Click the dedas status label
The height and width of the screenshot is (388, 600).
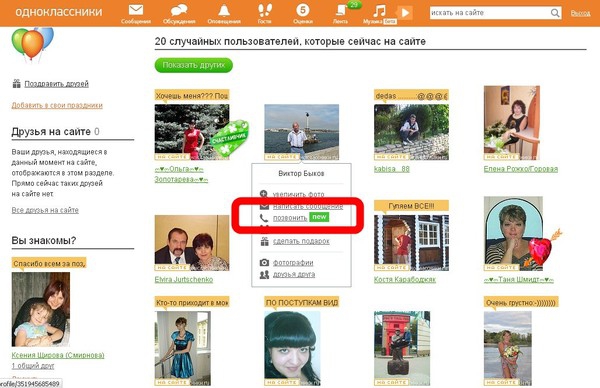click(x=411, y=96)
